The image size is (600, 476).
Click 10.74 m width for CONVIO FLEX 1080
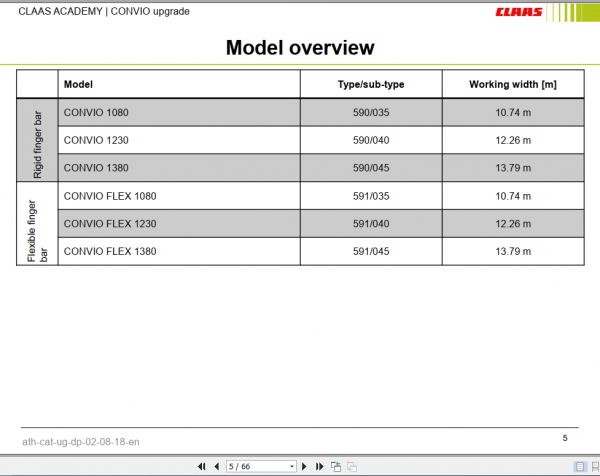[513, 196]
